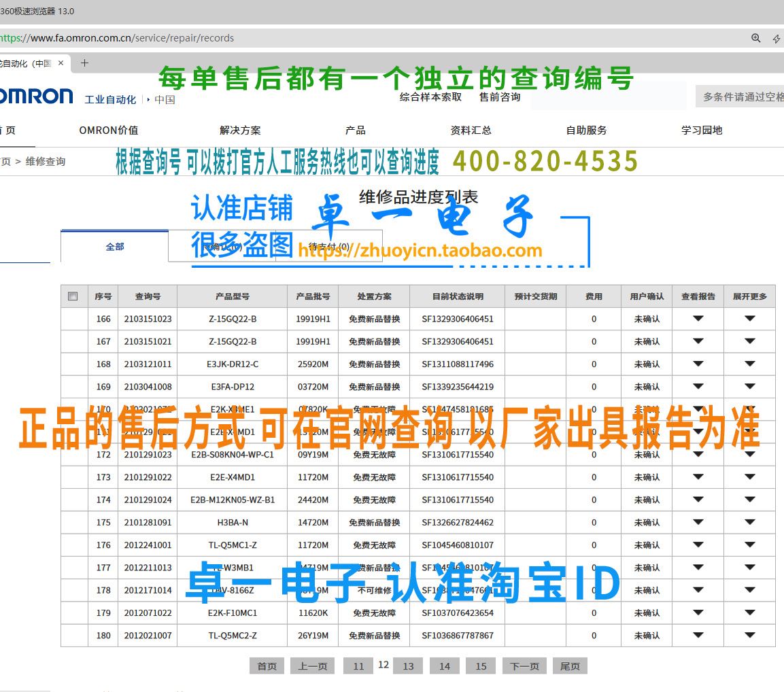784x692 pixels.
Task: Expand more details for row 173
Action: (x=749, y=477)
